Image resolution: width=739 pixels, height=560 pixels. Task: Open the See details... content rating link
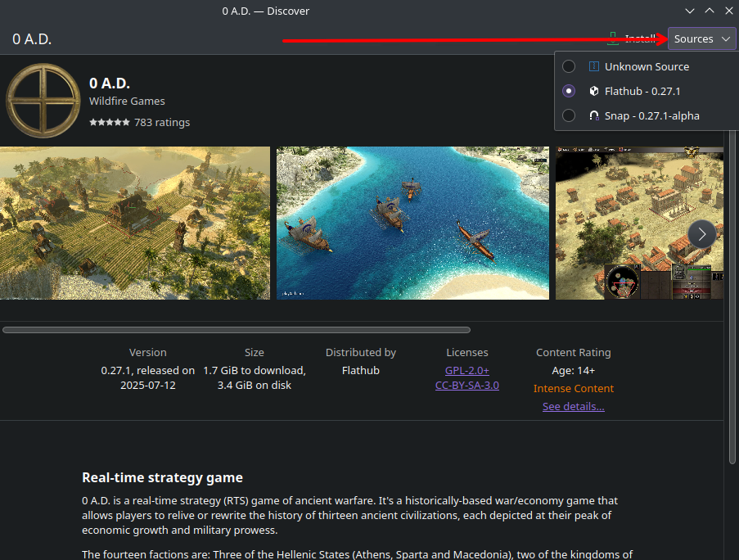573,406
